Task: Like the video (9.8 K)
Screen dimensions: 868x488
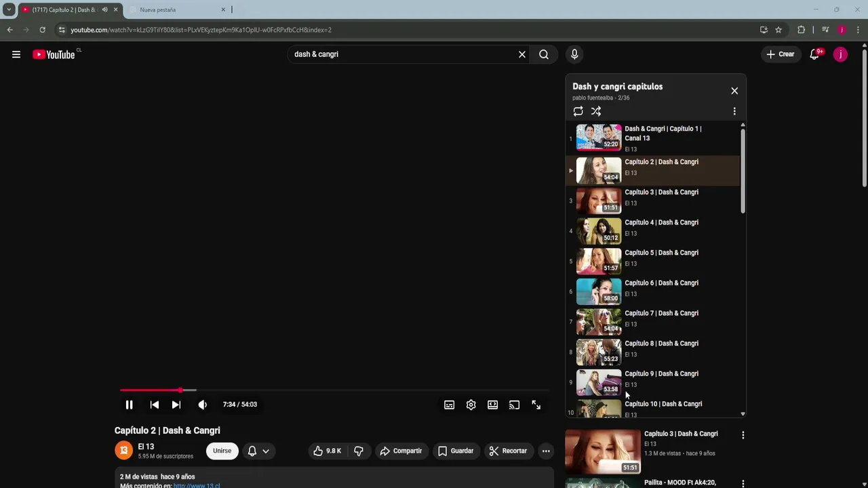Action: click(x=327, y=451)
